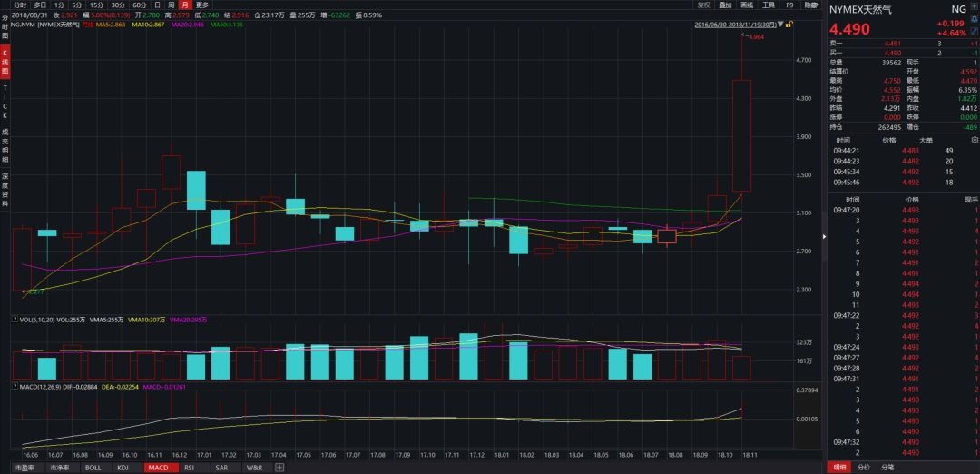This screenshot has height=474, width=980.
Task: Open 更多 more periods menu
Action: point(202,5)
